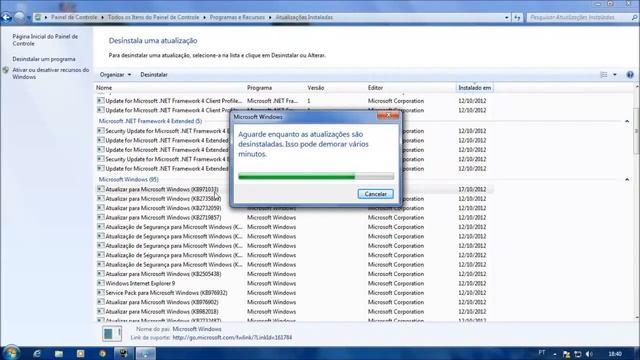
Task: Open the view options dropdown arrow
Action: [615, 75]
